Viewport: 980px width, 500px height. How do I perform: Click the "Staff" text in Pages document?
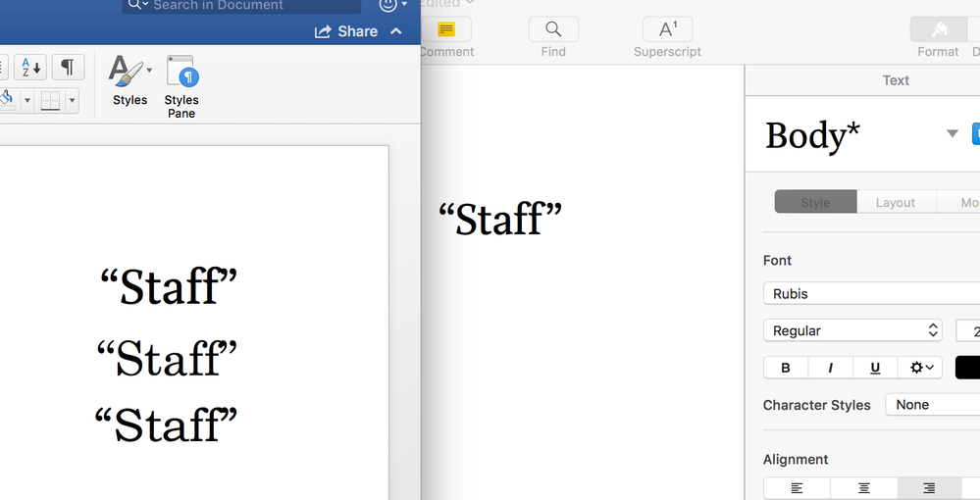click(500, 218)
